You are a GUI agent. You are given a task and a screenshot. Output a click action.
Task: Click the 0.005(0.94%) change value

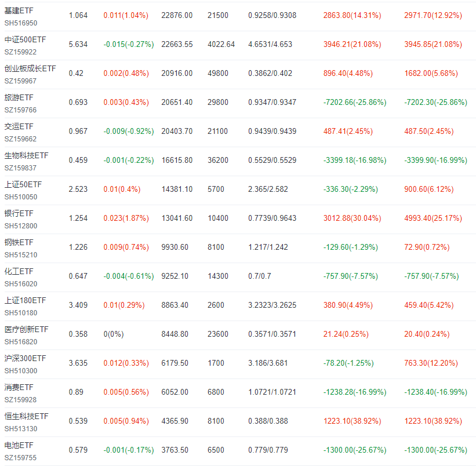coord(126,421)
